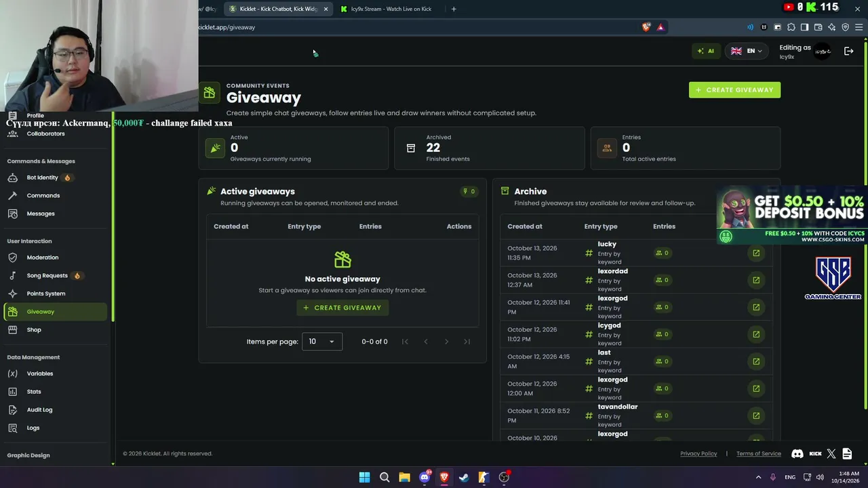Open the lexordad giveaway archive entry
This screenshot has height=488, width=868.
coord(756,280)
